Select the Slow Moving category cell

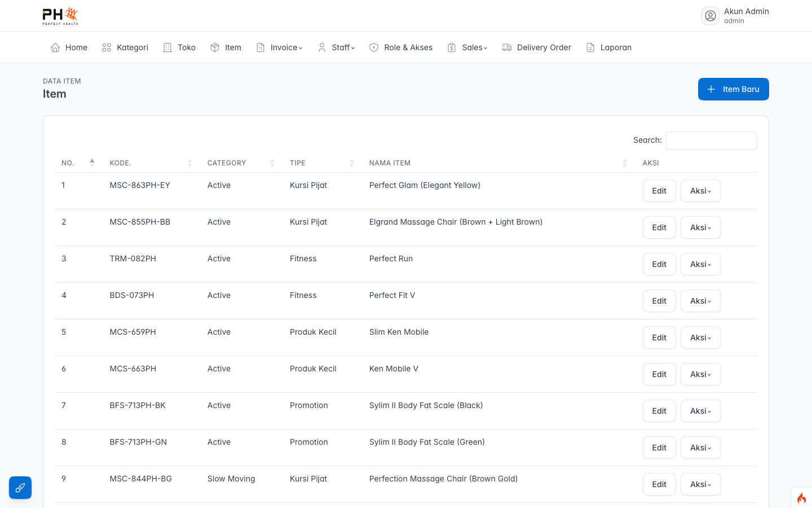(231, 479)
